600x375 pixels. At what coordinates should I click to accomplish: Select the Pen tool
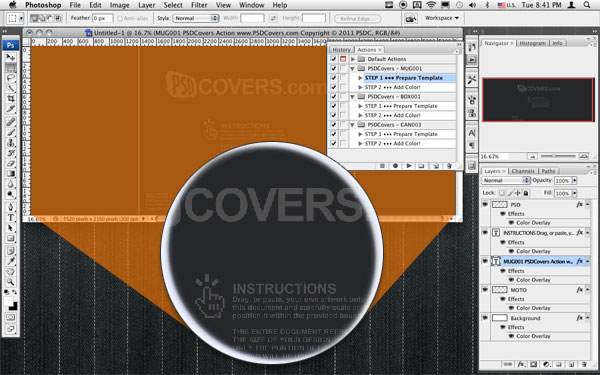(11, 207)
